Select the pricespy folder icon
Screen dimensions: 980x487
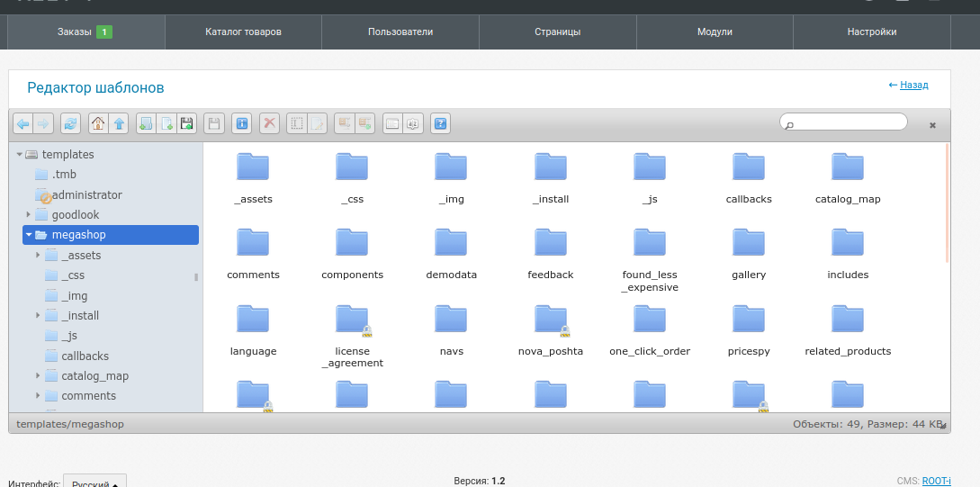[749, 320]
